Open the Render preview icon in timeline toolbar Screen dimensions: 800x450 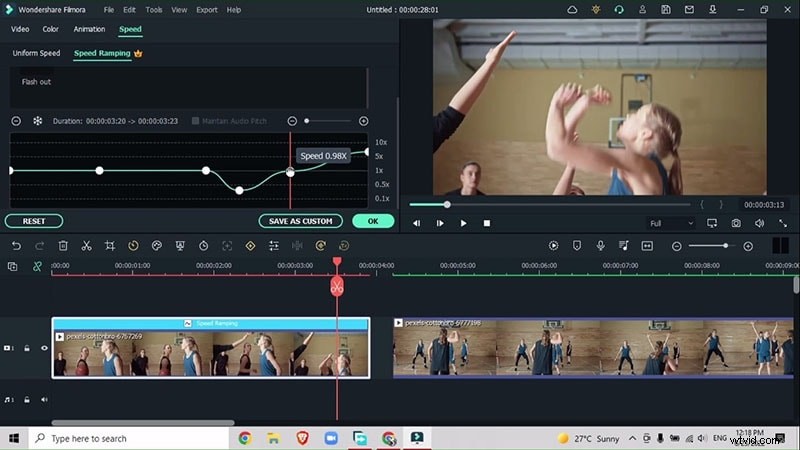[554, 246]
